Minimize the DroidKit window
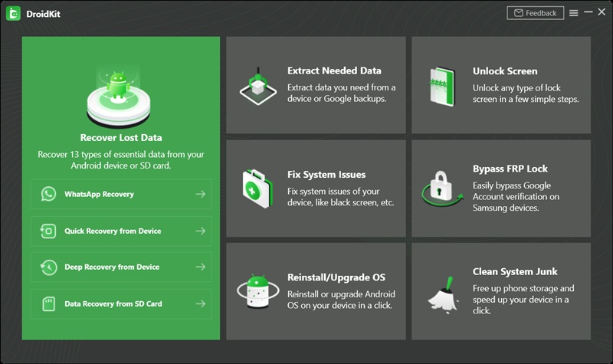The width and height of the screenshot is (613, 364). click(588, 12)
